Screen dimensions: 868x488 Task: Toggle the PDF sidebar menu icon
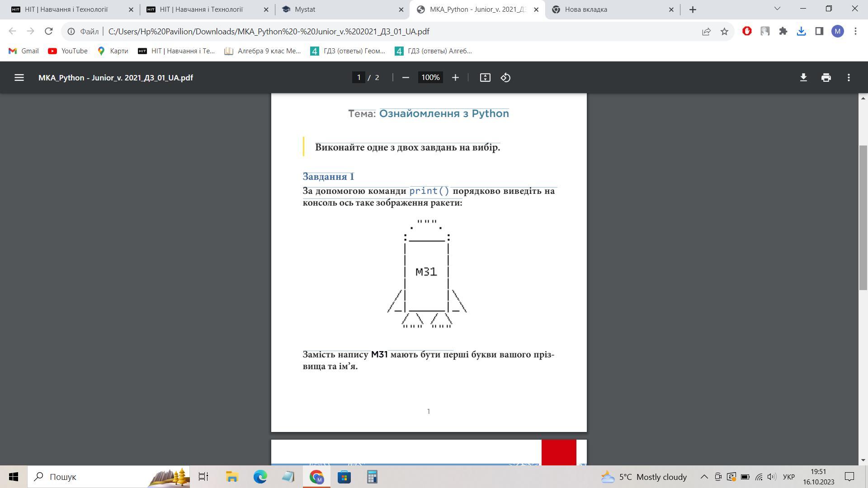19,78
